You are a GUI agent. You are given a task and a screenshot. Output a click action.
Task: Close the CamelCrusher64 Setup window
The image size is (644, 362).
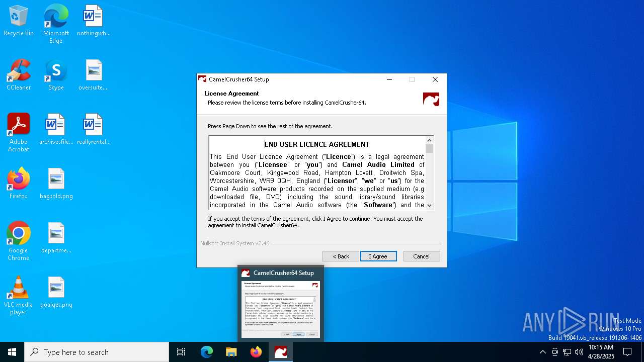435,79
